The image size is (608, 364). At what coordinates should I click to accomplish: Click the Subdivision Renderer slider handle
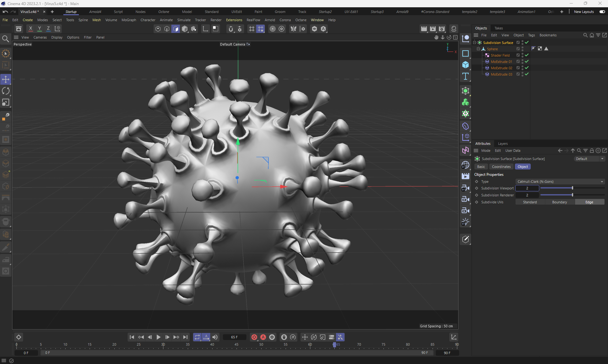573,195
